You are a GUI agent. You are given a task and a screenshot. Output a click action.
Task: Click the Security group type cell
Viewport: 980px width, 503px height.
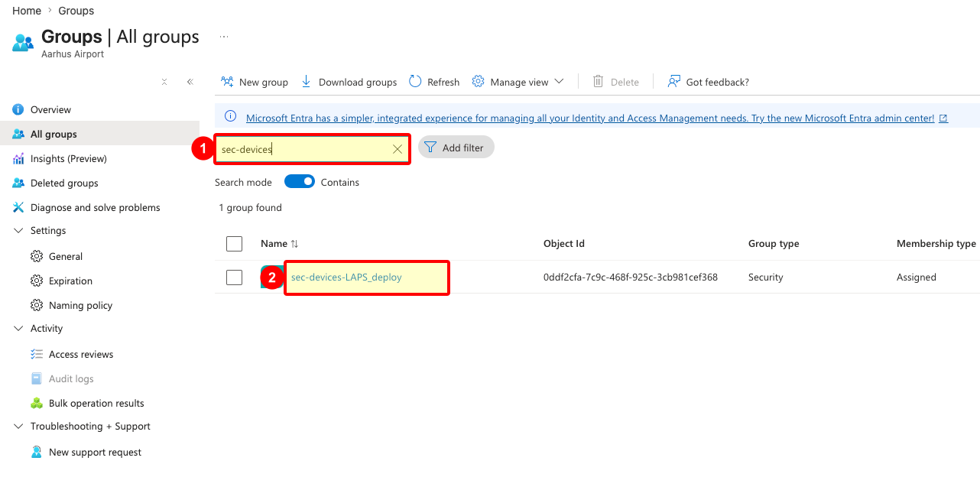click(x=766, y=277)
